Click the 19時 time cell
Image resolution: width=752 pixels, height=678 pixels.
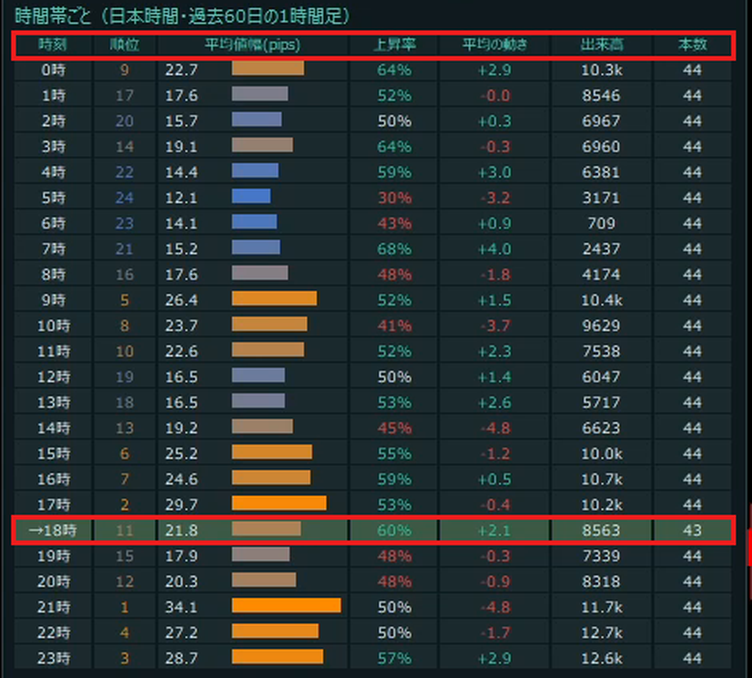click(x=53, y=556)
